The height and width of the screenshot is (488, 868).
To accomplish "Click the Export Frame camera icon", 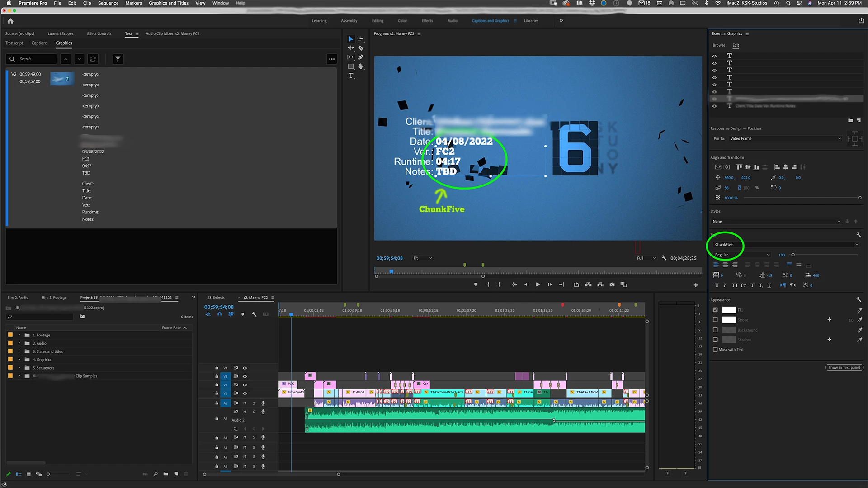I will click(x=612, y=285).
